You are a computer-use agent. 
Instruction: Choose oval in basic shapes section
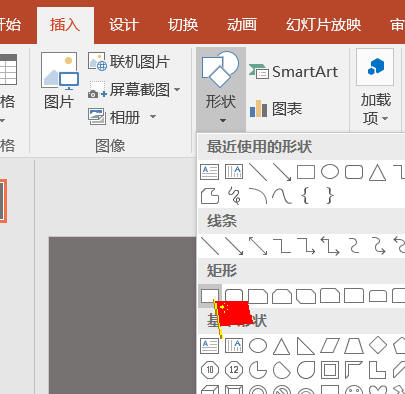coord(258,346)
